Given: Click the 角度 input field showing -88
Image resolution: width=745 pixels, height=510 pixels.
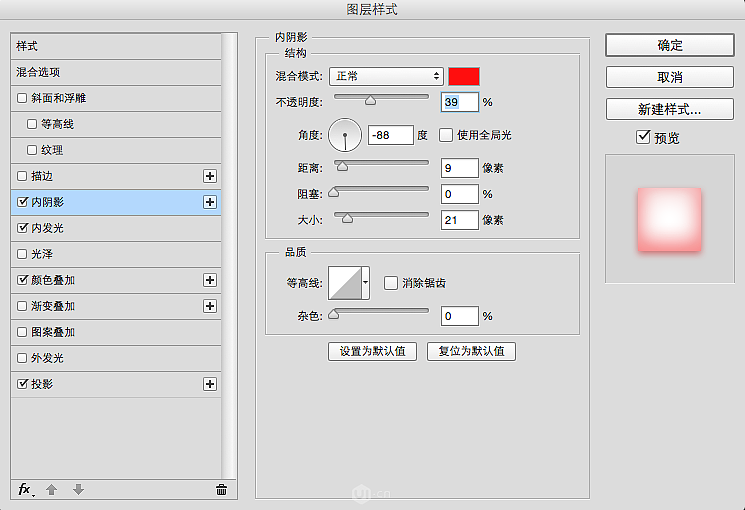Looking at the screenshot, I should click(391, 135).
